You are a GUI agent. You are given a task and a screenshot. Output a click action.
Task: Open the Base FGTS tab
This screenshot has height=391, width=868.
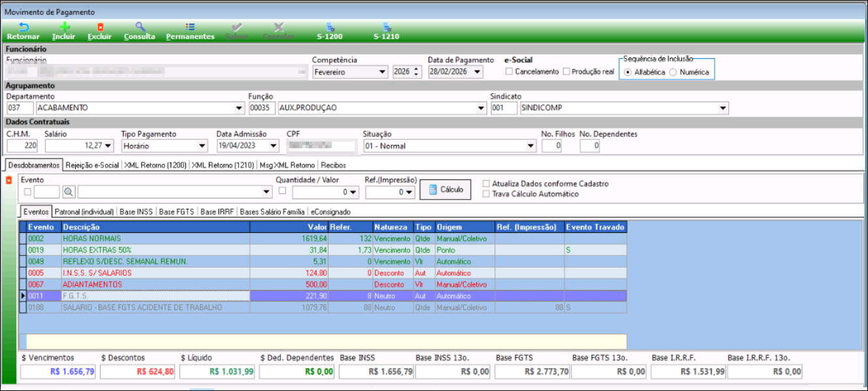pyautogui.click(x=176, y=211)
